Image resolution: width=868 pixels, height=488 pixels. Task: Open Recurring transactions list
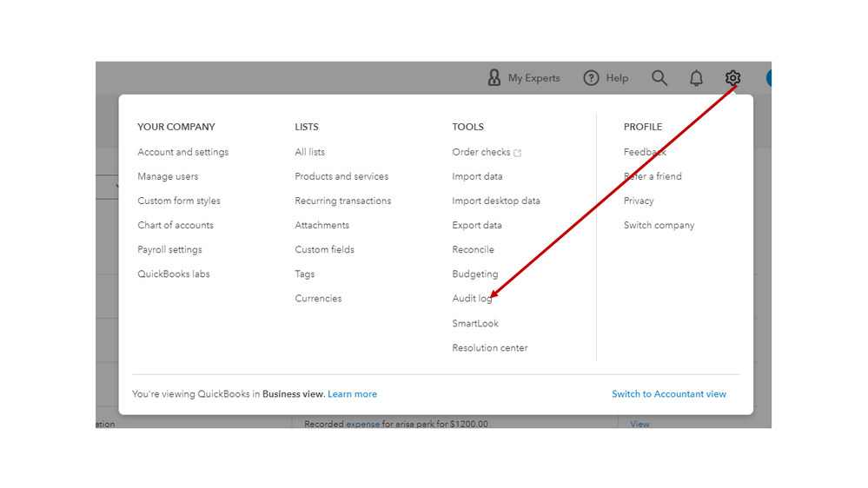tap(342, 201)
